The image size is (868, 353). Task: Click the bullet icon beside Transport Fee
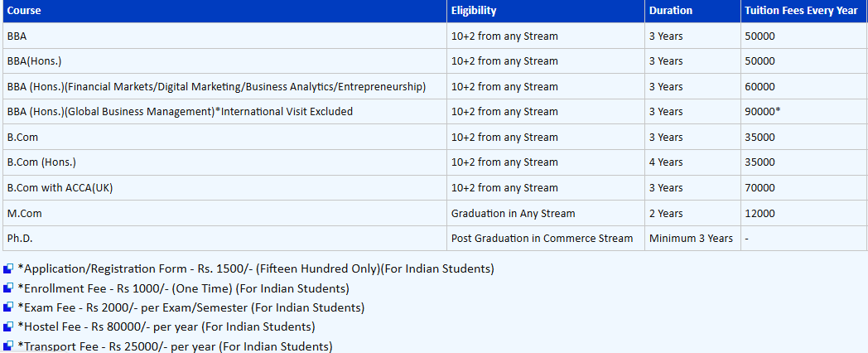click(x=8, y=346)
